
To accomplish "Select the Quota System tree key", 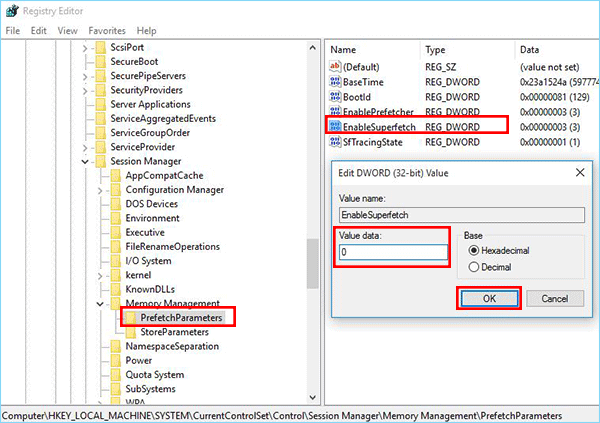I will click(155, 375).
